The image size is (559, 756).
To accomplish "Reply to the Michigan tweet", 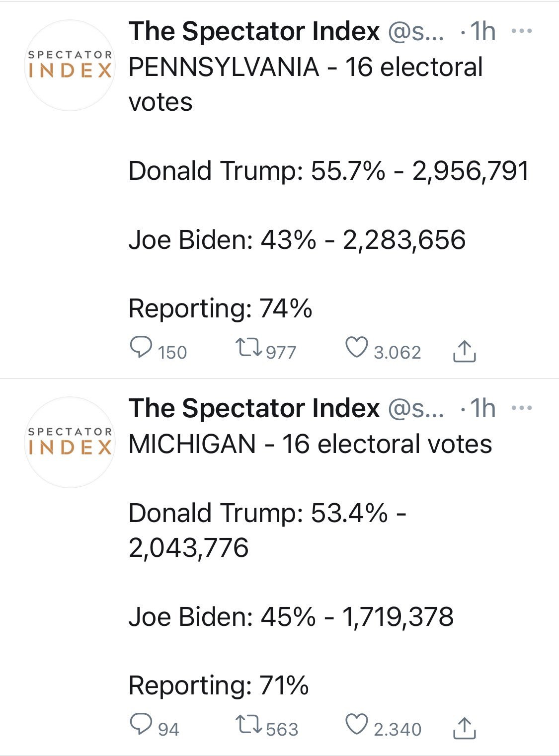I will 141,725.
